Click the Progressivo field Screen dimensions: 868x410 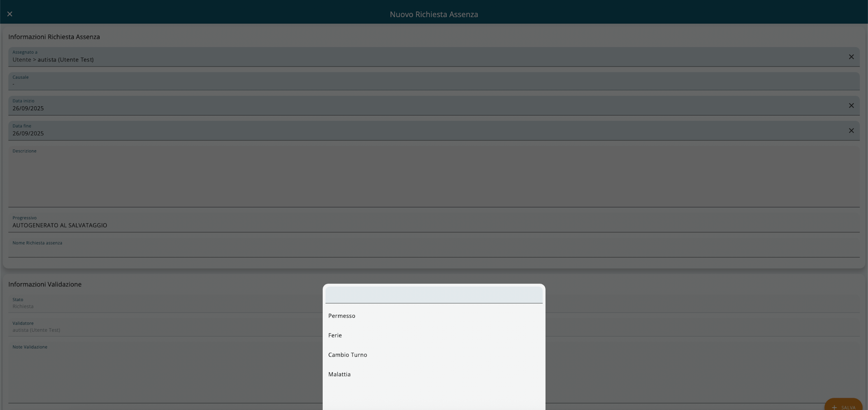(x=433, y=222)
